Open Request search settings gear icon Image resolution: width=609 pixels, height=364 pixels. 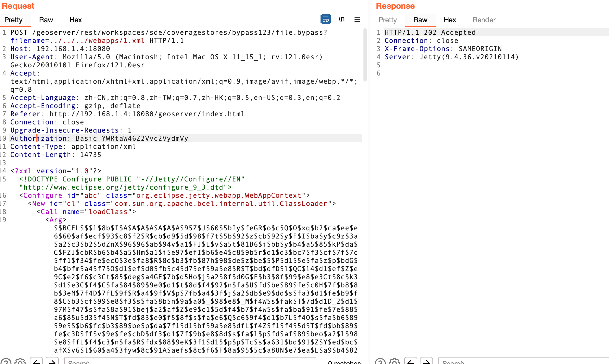click(20, 362)
